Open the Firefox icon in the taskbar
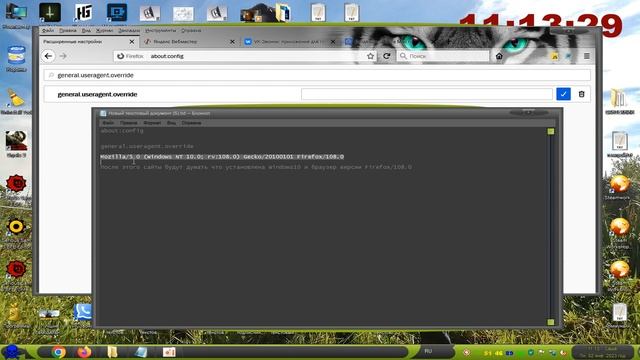This screenshot has height=360, width=640. click(84, 352)
